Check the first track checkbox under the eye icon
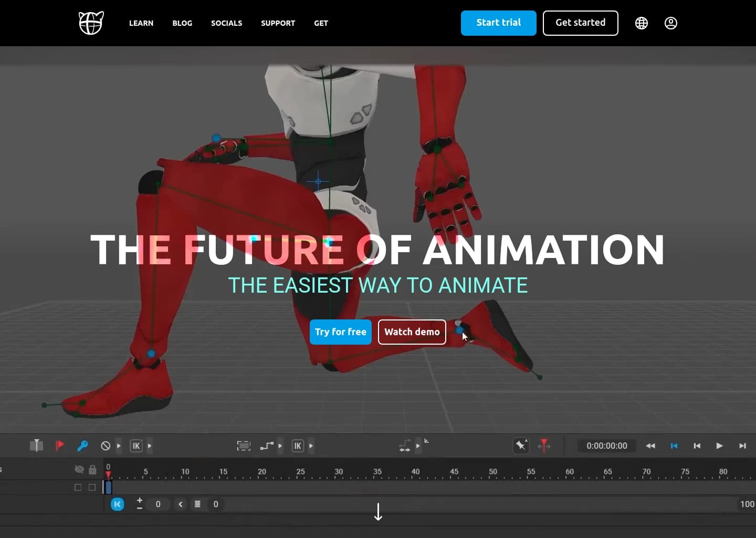The height and width of the screenshot is (538, 756). pos(78,487)
